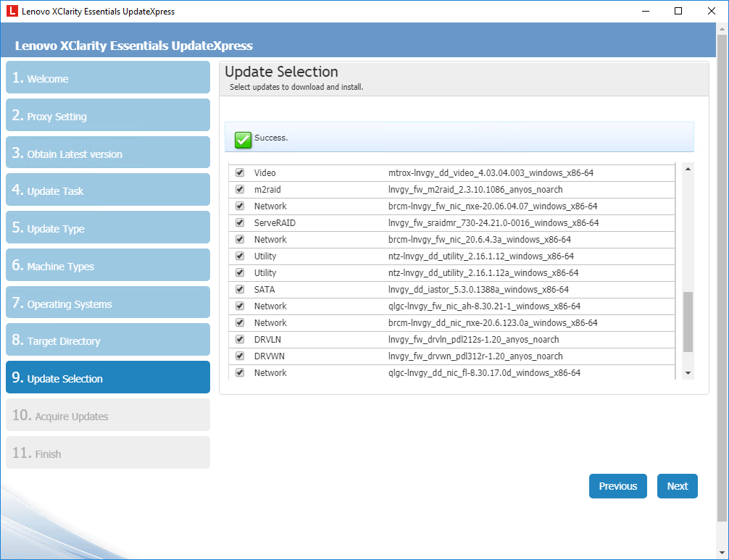The image size is (729, 560).
Task: Select the Update Task step
Action: click(108, 190)
